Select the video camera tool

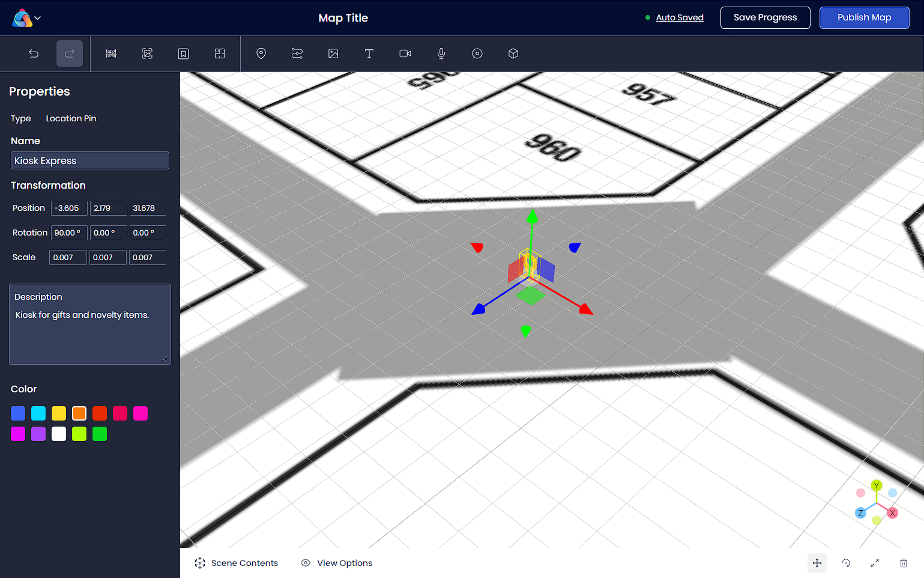click(405, 53)
